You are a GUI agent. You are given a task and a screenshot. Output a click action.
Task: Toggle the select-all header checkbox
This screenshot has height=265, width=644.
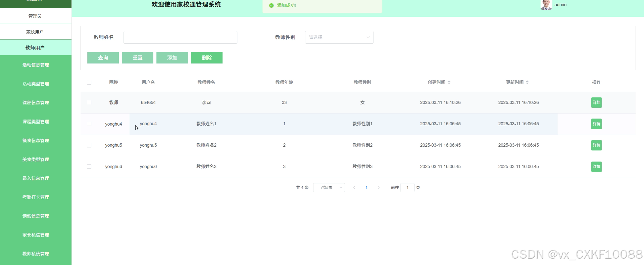[89, 82]
